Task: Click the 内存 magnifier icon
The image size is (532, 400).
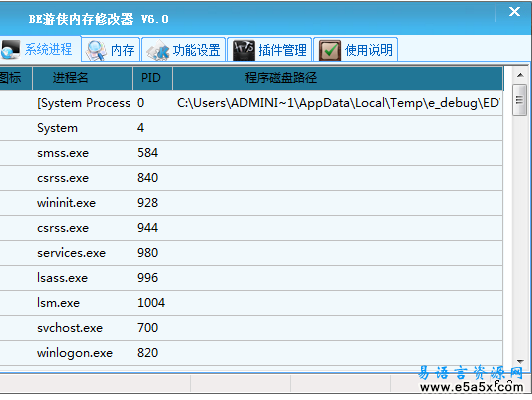Action: coord(96,50)
